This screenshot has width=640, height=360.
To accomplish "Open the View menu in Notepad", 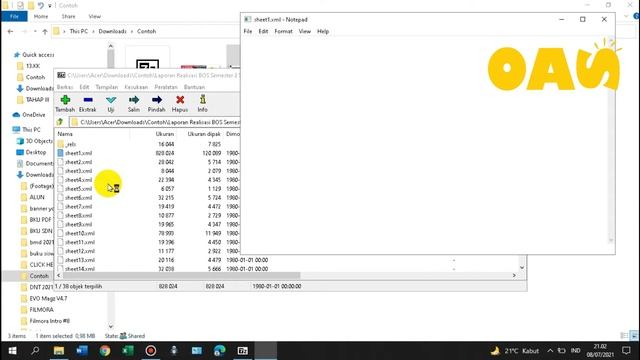I will [304, 31].
